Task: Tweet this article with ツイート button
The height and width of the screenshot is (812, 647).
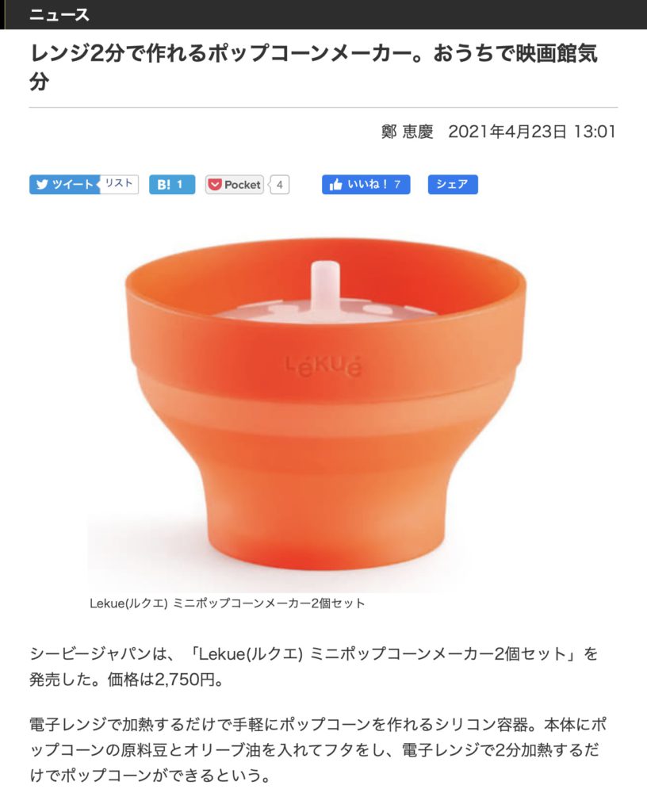Action: click(x=64, y=185)
